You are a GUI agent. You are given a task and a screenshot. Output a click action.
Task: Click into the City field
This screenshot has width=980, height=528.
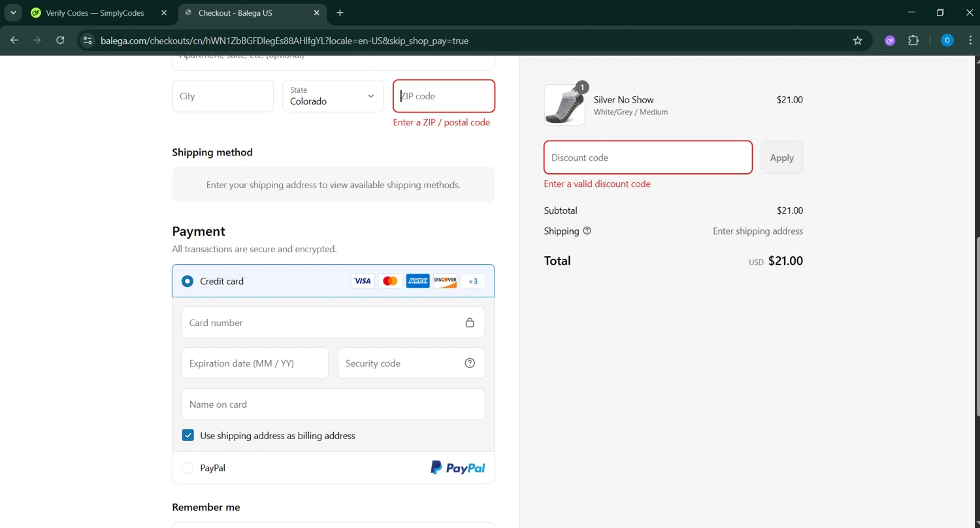[223, 96]
